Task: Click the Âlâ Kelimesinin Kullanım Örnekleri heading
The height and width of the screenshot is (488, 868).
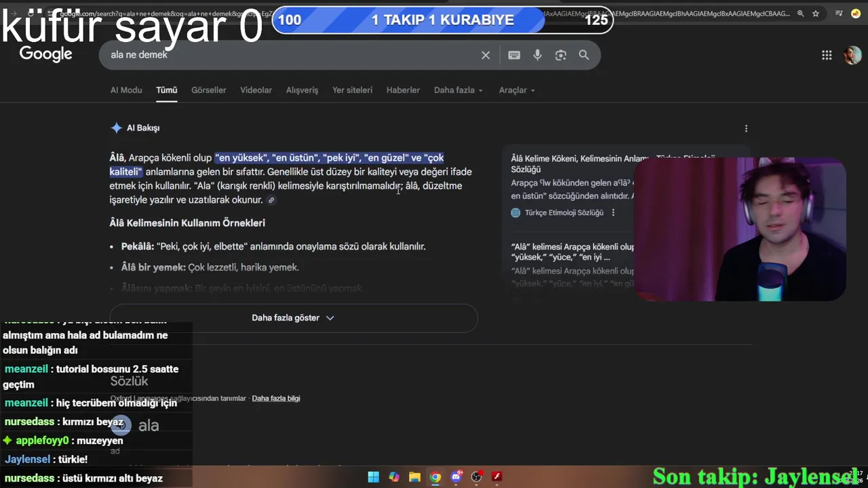Action: [187, 223]
